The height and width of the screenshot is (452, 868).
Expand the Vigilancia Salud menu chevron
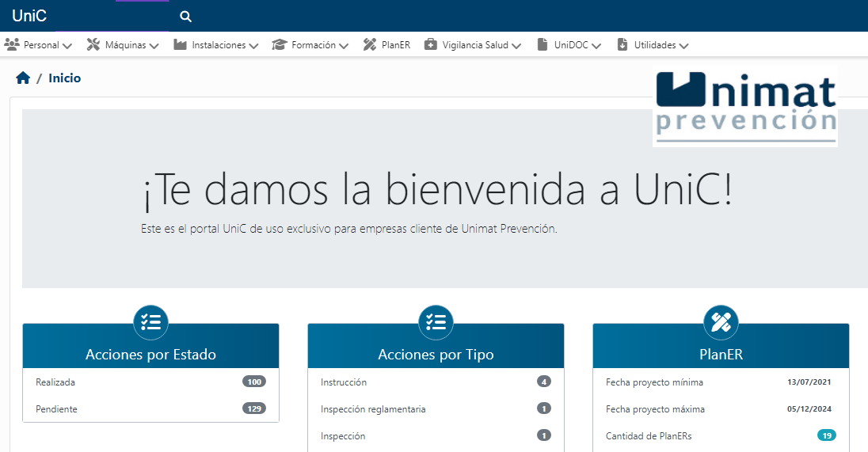(516, 46)
